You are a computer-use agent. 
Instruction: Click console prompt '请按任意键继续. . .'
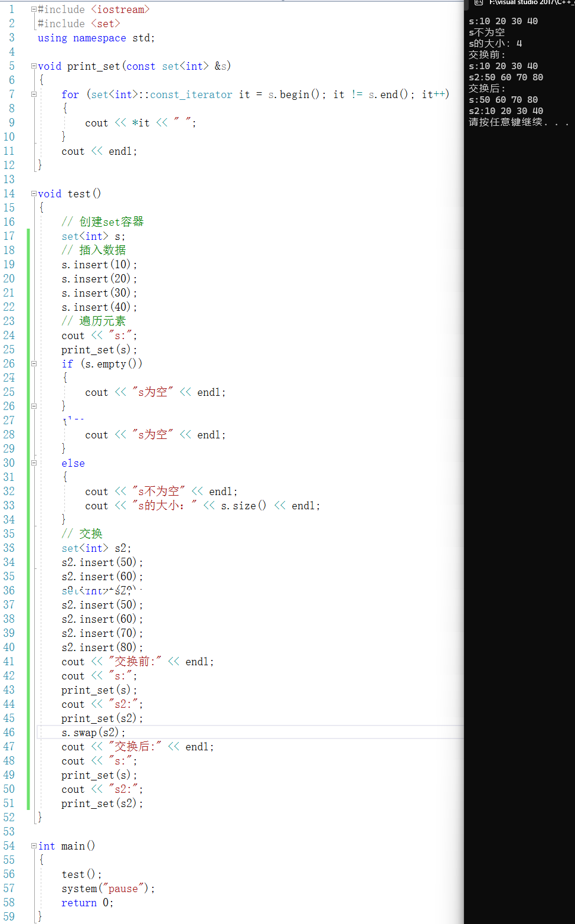[519, 122]
